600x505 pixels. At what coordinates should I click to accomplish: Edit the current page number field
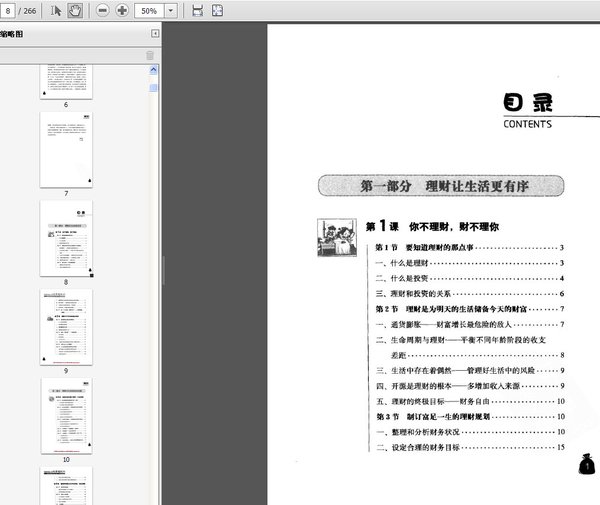coord(7,11)
